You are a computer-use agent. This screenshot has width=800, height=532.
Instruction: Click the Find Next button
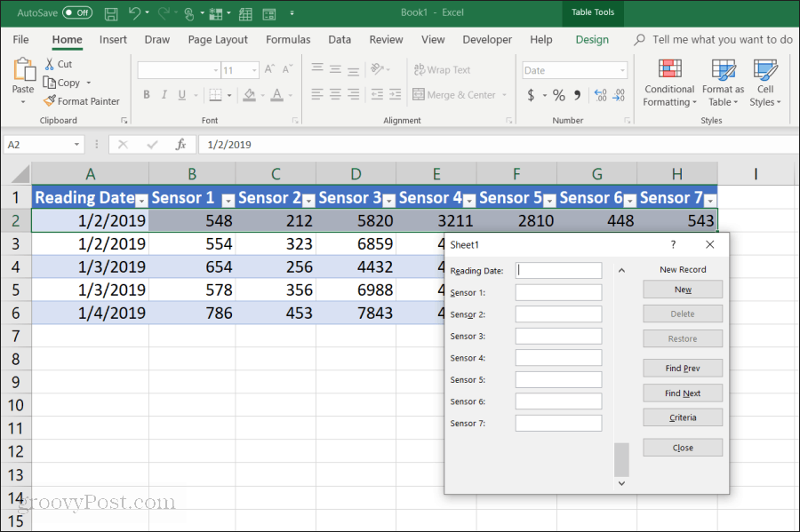tap(683, 393)
